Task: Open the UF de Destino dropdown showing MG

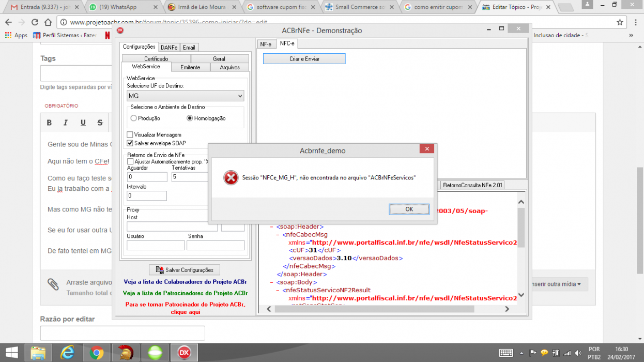Action: click(x=186, y=96)
